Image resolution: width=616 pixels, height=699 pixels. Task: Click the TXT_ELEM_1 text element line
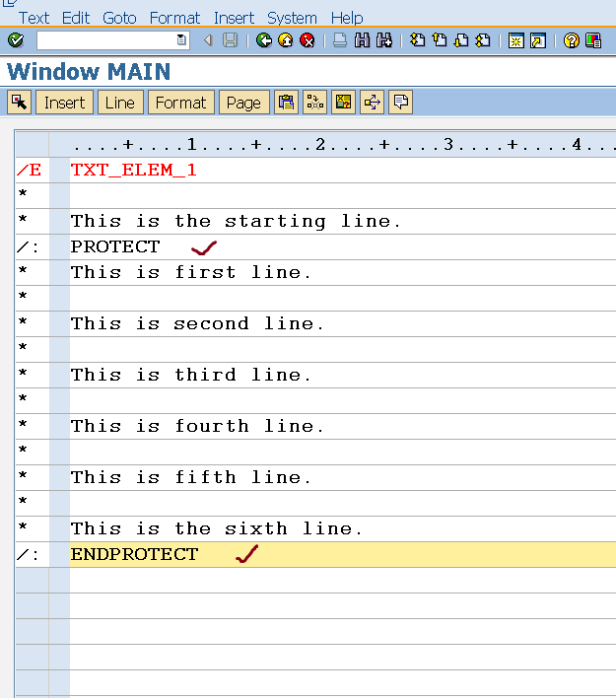(x=133, y=170)
